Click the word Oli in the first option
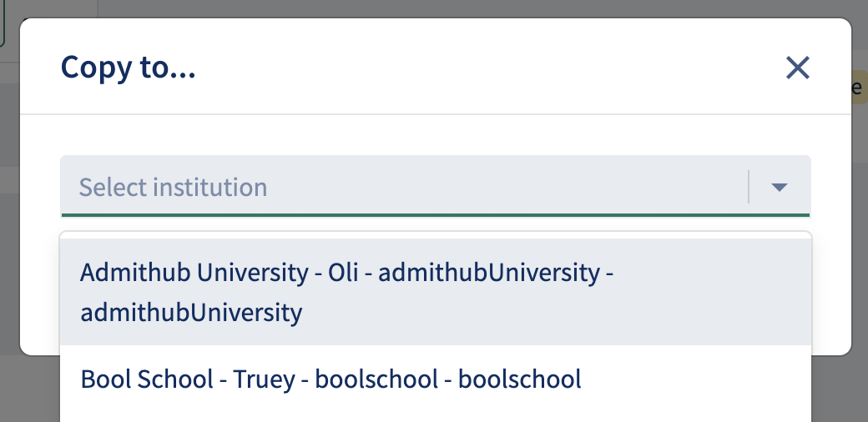The height and width of the screenshot is (422, 868). click(x=346, y=273)
